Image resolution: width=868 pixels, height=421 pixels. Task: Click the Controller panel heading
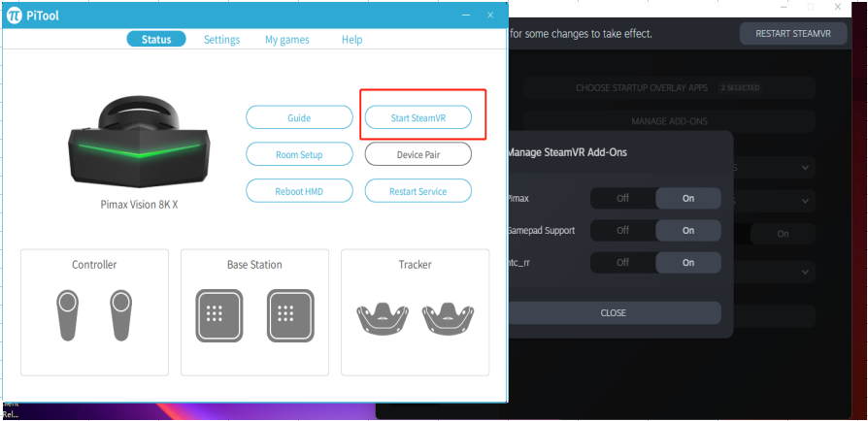[94, 265]
